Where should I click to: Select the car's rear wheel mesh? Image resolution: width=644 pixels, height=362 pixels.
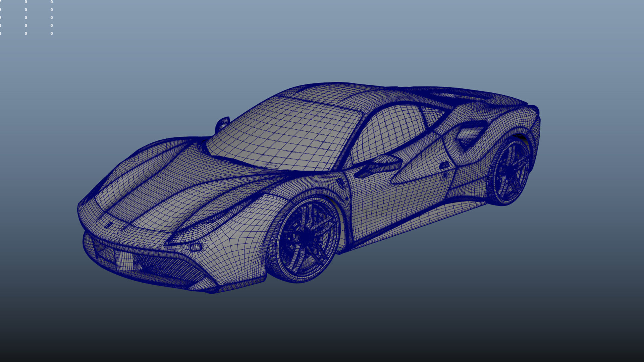(x=508, y=171)
